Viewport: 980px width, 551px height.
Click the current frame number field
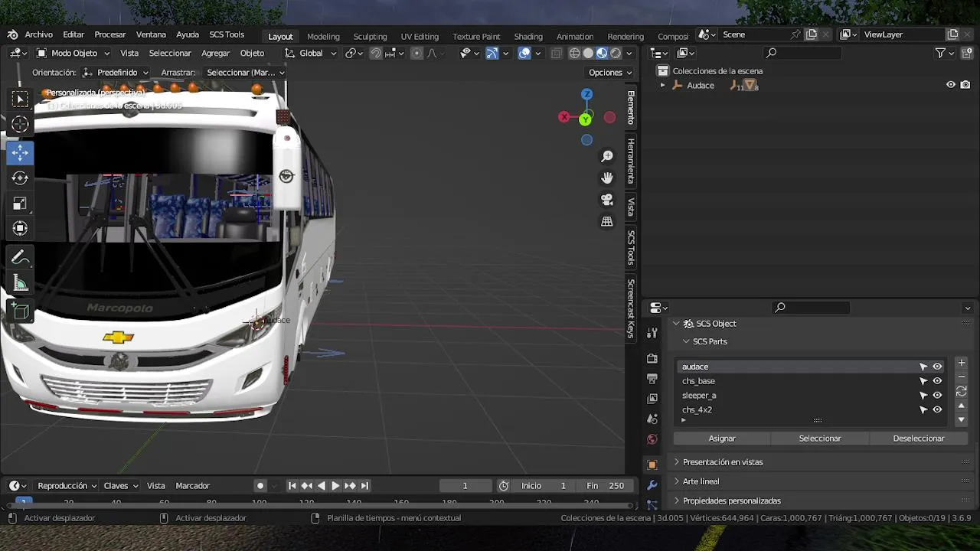click(x=465, y=486)
